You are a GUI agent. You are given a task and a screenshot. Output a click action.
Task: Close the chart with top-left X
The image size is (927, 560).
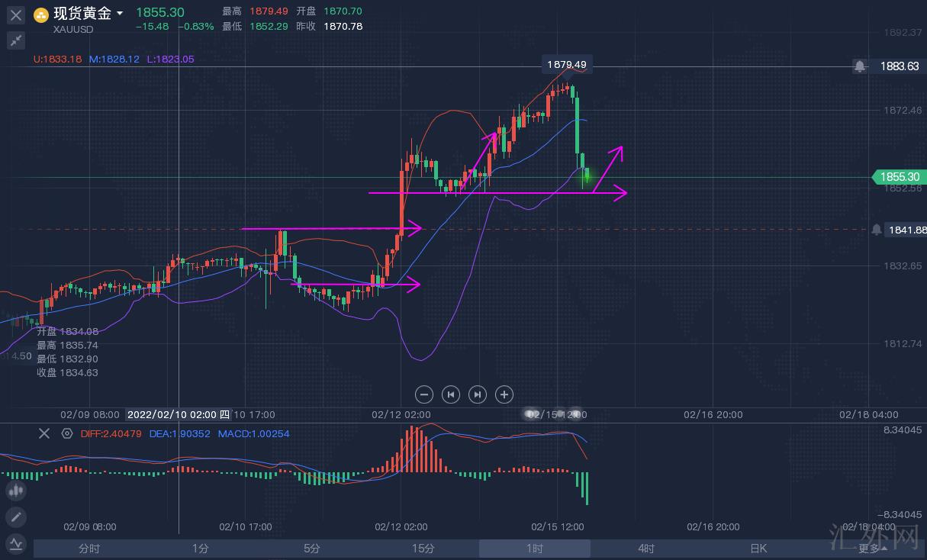coord(15,14)
